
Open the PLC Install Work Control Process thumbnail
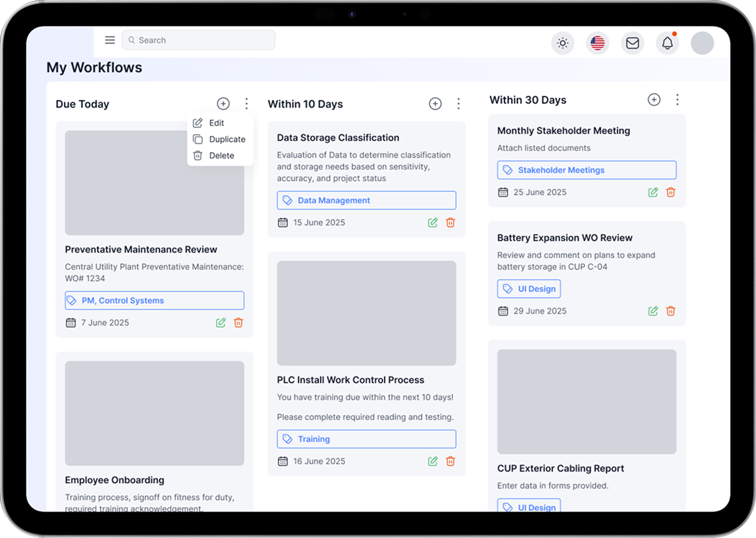click(x=366, y=313)
